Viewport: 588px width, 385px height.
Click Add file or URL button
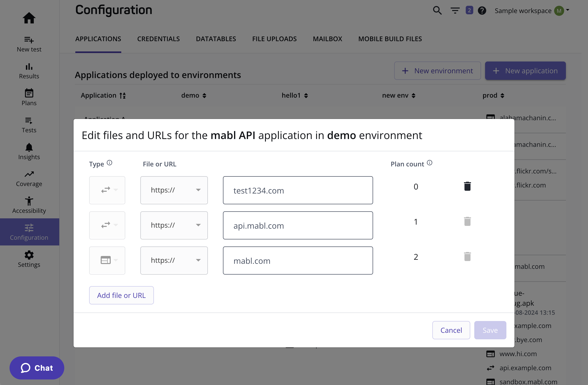(122, 295)
